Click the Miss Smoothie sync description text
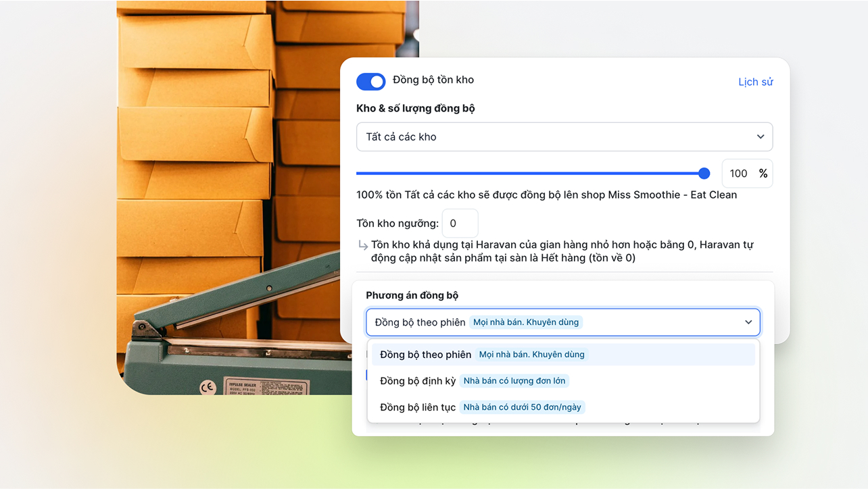 [x=547, y=195]
